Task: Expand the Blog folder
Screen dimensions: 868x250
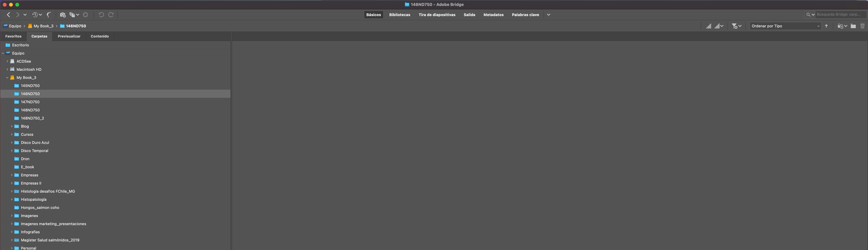Action: pos(11,126)
